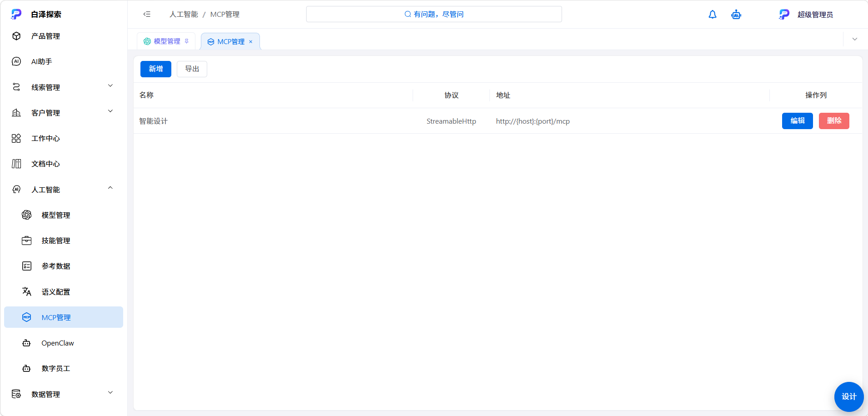Click the 客户管理 building icon
This screenshot has width=868, height=416.
click(16, 112)
